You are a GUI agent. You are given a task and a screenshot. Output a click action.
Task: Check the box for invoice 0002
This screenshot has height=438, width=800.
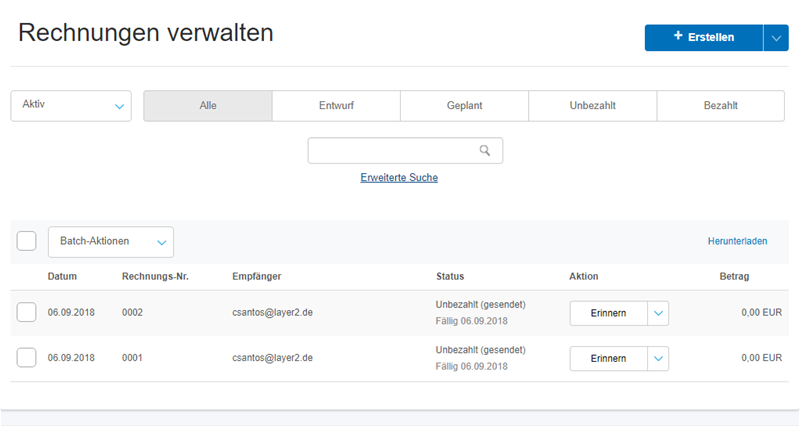(27, 313)
